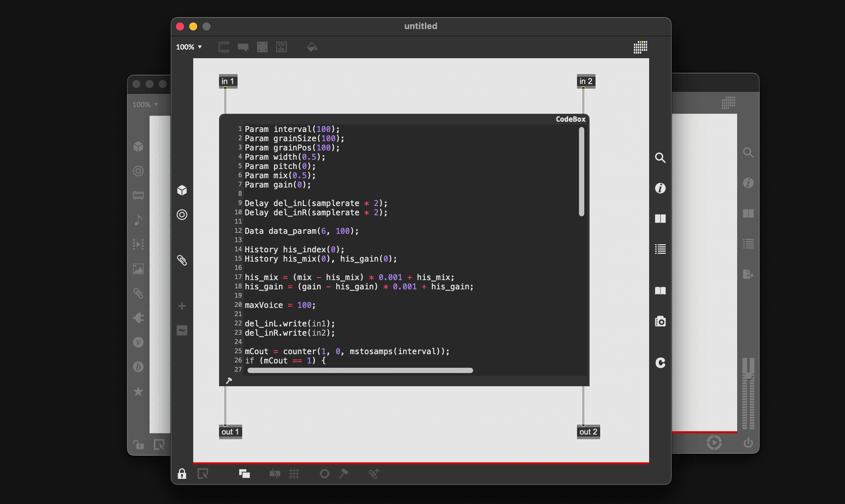
Task: Take a snapshot with the camera icon
Action: tap(660, 321)
